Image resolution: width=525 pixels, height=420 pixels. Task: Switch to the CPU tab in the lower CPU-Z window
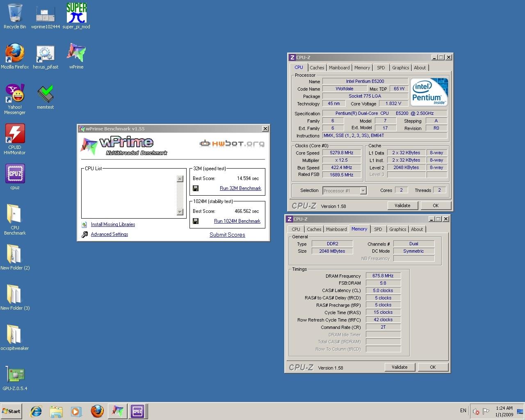(296, 229)
